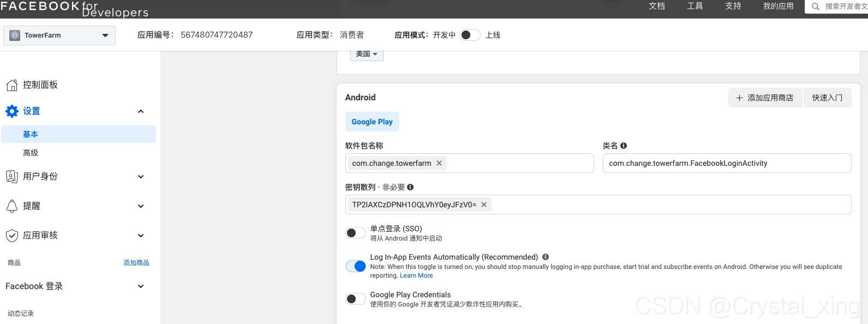
Task: Enable the Google Play Credentials toggle
Action: point(356,299)
